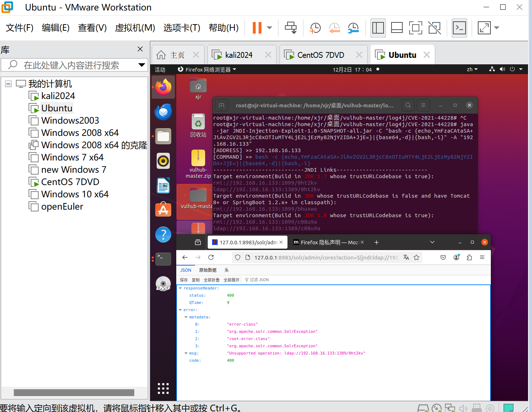The image size is (532, 412).
Task: Open the 帮助(H) menu
Action: 224,28
